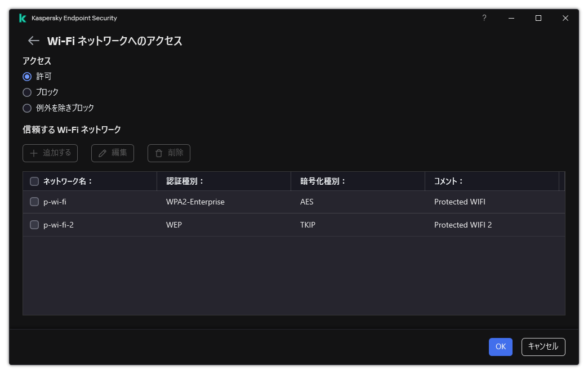
Task: Dismiss the dialog with キャンセル
Action: point(542,346)
